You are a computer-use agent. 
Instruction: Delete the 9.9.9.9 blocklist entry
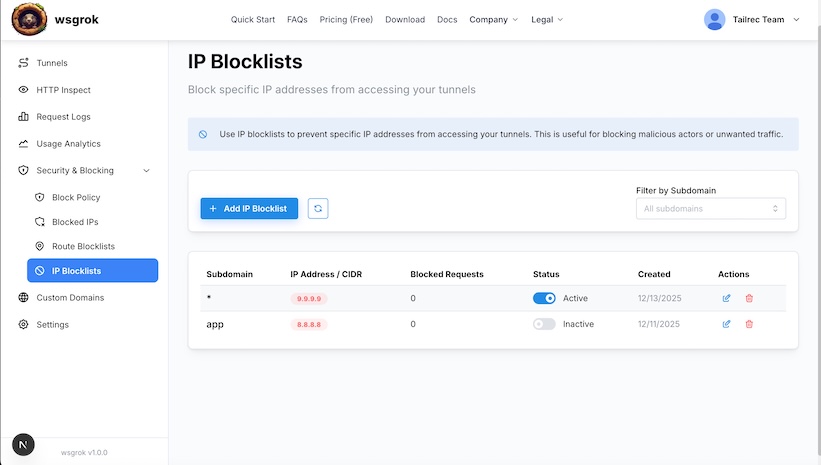[x=749, y=298]
